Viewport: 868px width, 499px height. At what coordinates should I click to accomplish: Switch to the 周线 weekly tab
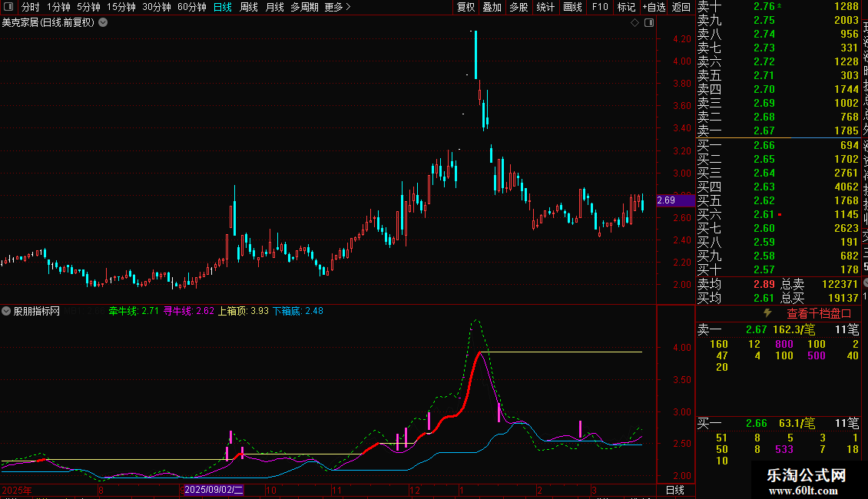point(249,7)
